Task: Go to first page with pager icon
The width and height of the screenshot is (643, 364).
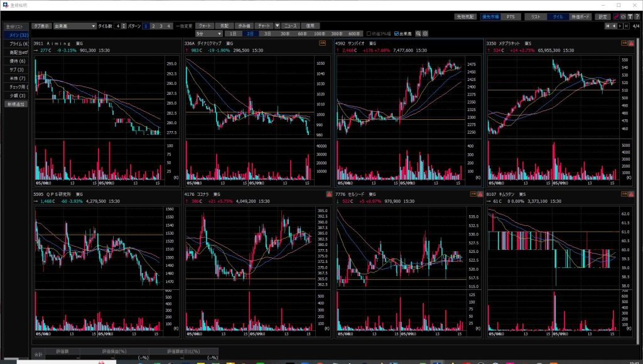Action: click(x=607, y=26)
